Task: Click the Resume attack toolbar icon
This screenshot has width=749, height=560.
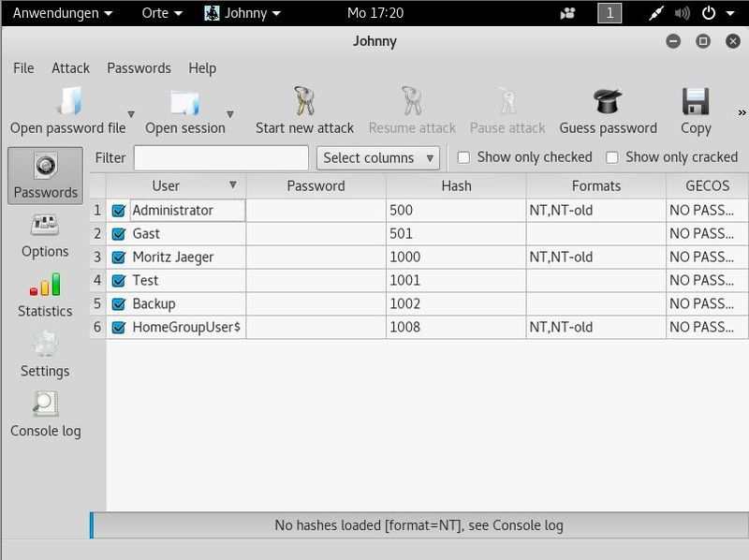Action: (411, 101)
